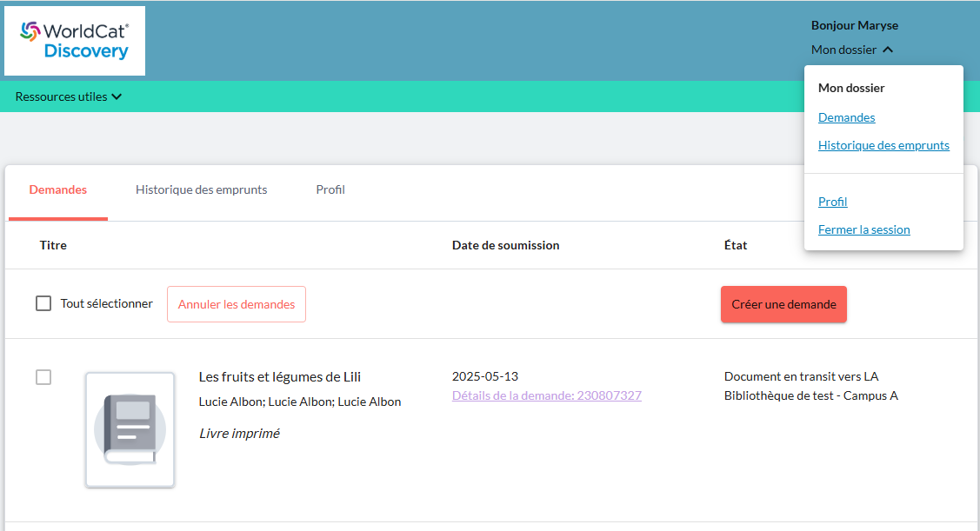Click the Titre column header
Screen dimensions: 980x531
pos(53,245)
